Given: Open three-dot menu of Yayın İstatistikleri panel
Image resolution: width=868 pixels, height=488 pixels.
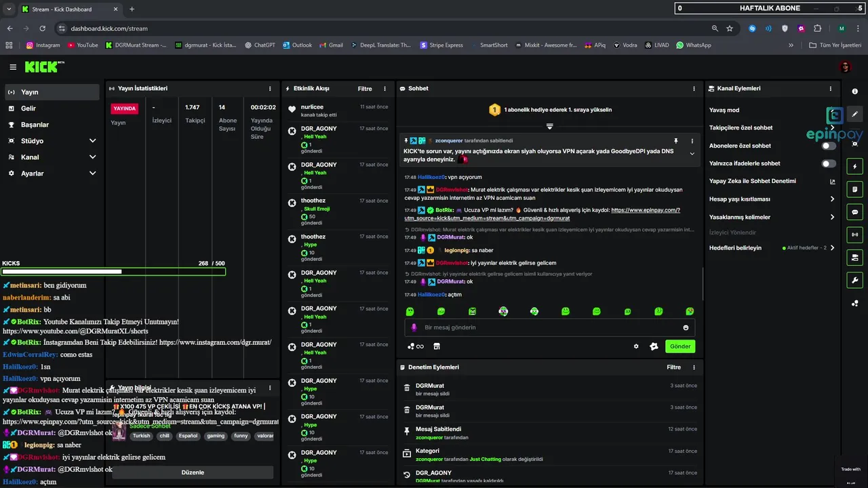Looking at the screenshot, I should [270, 89].
